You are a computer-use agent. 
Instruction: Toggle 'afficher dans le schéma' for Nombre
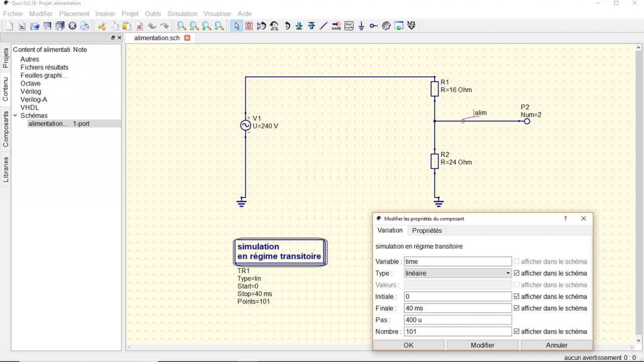(x=516, y=332)
